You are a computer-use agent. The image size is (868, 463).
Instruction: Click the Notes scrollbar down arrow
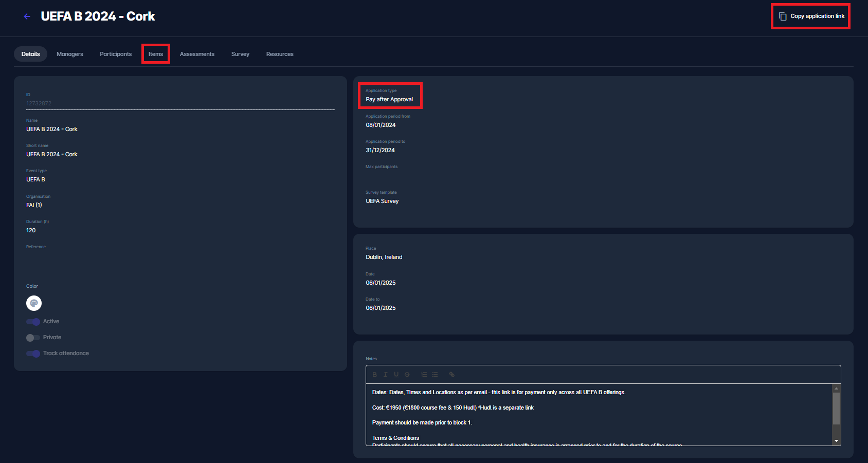pyautogui.click(x=836, y=441)
